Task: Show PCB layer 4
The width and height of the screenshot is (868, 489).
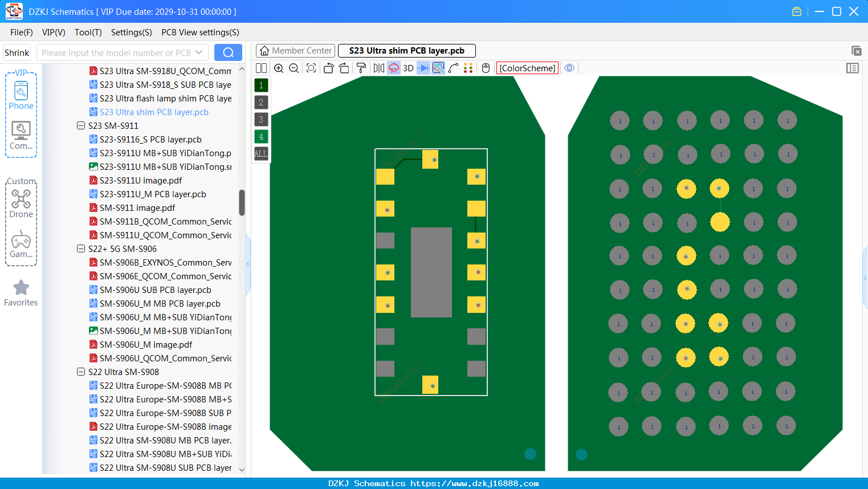Action: pos(261,137)
